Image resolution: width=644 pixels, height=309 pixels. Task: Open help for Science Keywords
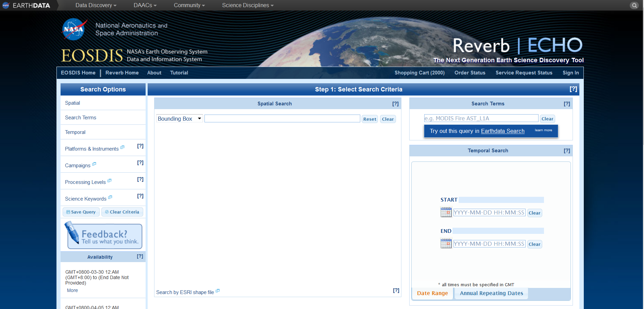pyautogui.click(x=140, y=196)
